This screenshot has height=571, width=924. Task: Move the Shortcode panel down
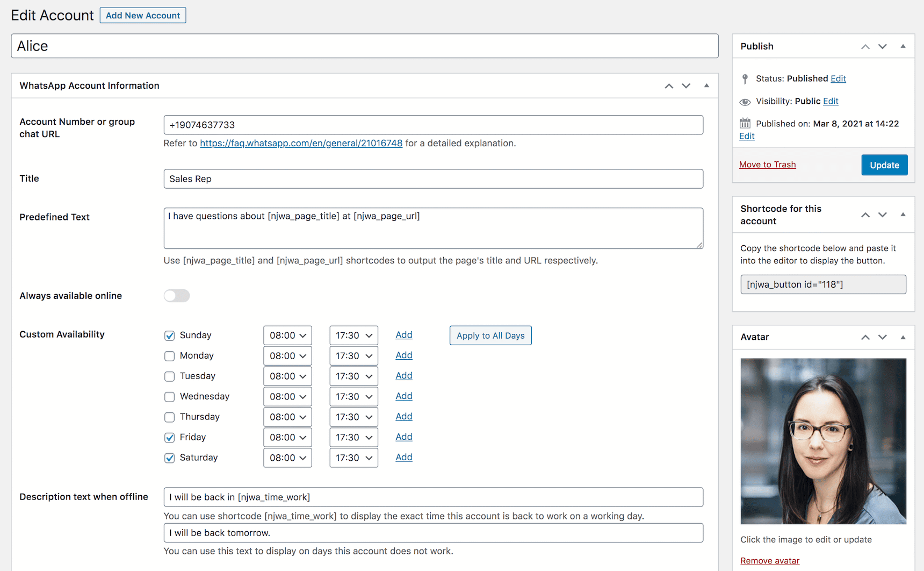tap(883, 215)
